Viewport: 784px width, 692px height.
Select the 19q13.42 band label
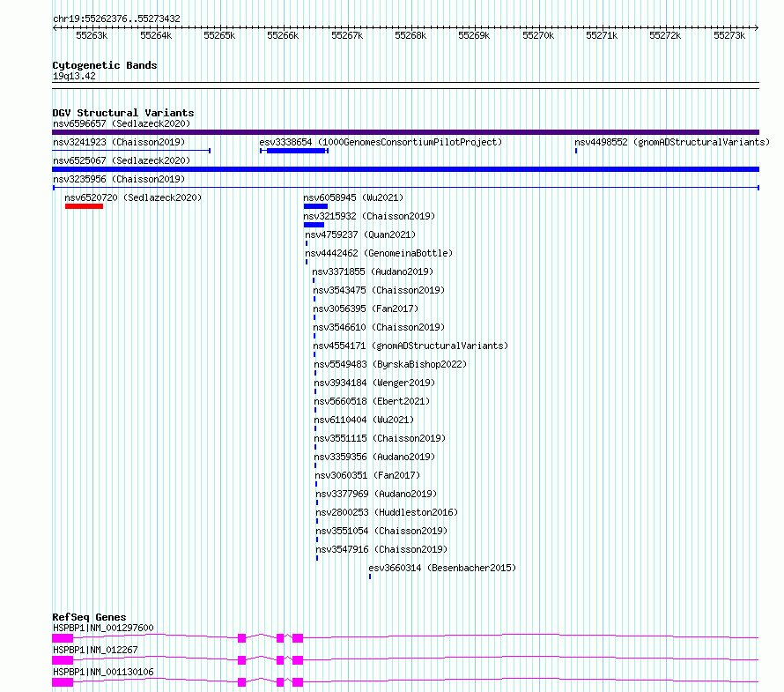click(74, 76)
